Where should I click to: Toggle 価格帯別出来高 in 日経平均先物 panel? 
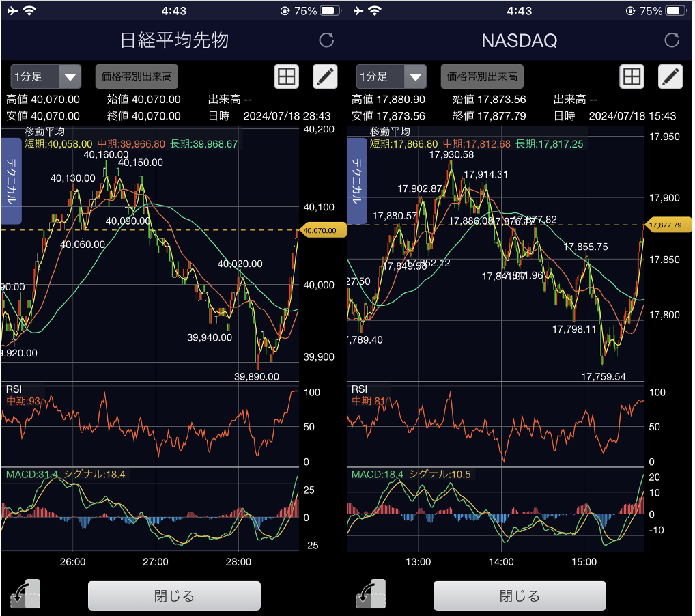pos(137,76)
